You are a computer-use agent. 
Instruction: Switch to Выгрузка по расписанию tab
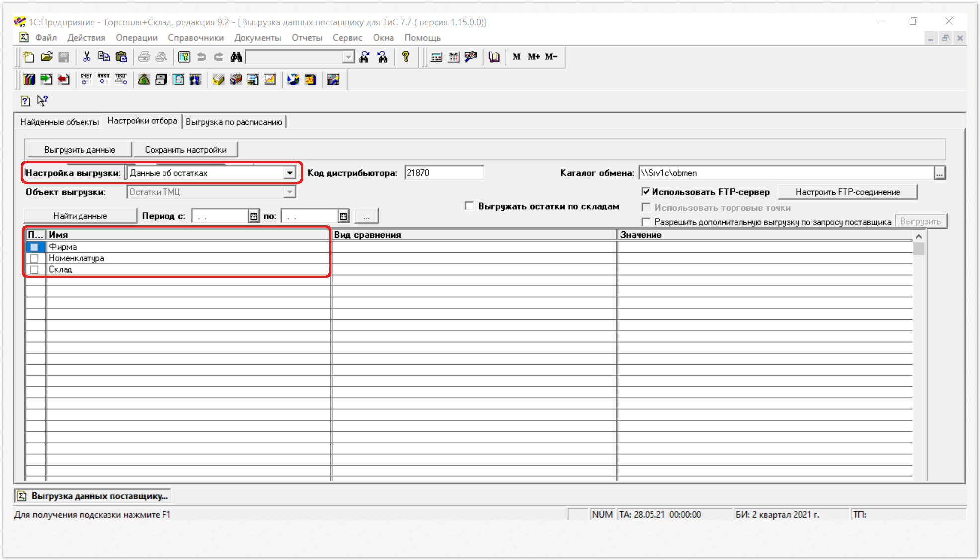tap(234, 122)
